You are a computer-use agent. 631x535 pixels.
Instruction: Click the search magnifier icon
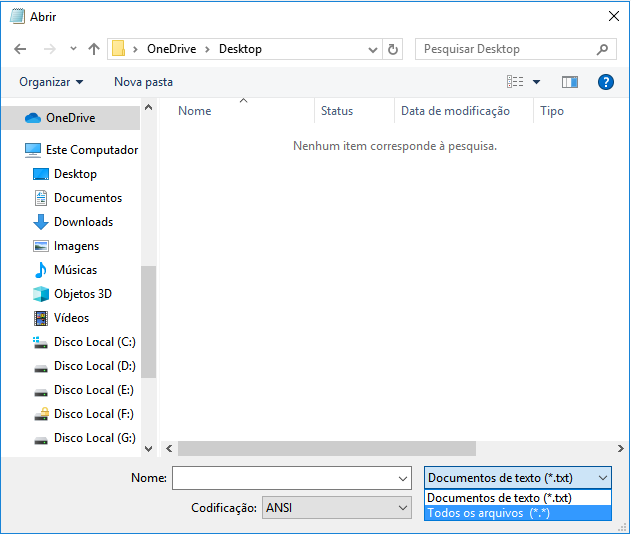pos(602,49)
